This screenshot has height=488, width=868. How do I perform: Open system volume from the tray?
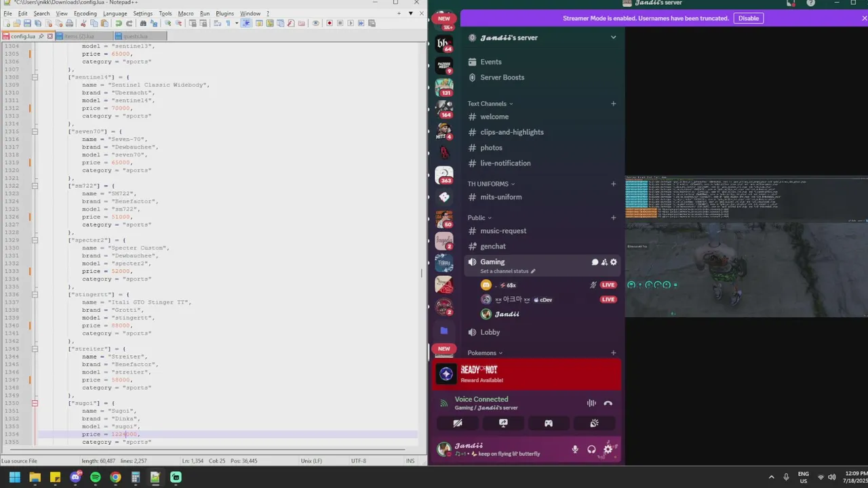(832, 477)
